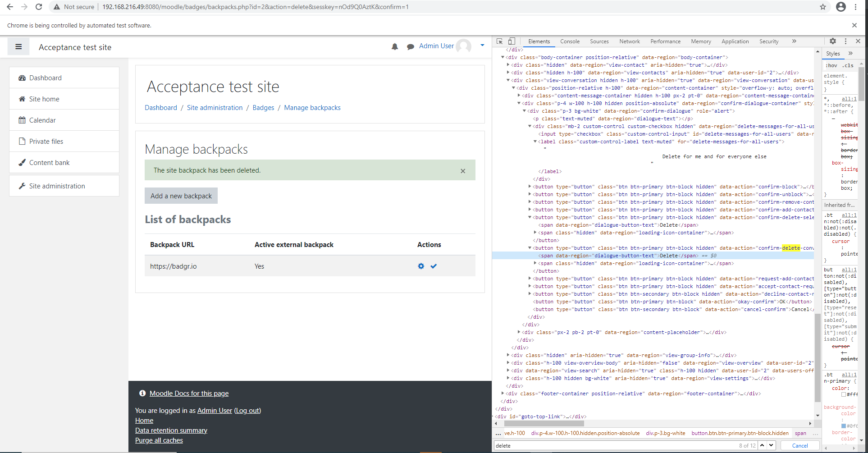The image size is (868, 453).
Task: Reload the page in Chrome
Action: [39, 7]
